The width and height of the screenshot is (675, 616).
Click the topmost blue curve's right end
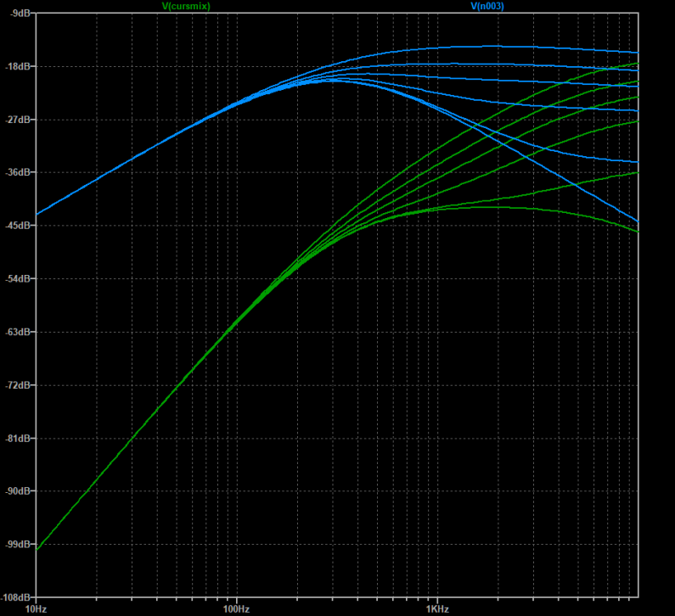coord(636,52)
